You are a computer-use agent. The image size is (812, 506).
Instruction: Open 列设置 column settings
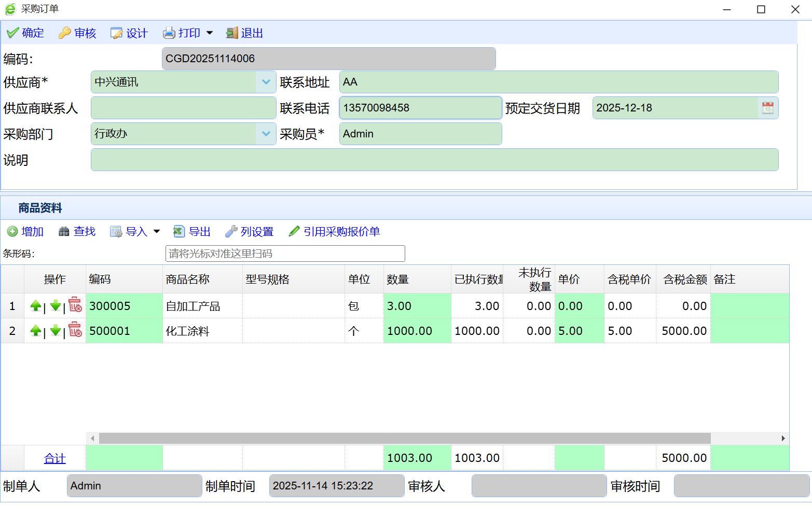(249, 232)
